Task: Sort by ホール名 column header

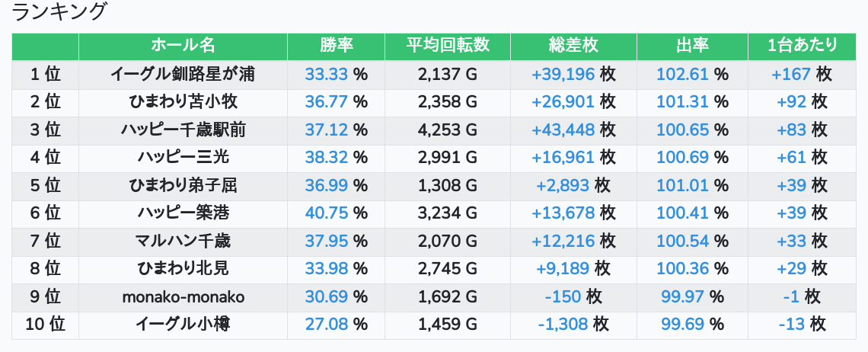Action: 183,46
